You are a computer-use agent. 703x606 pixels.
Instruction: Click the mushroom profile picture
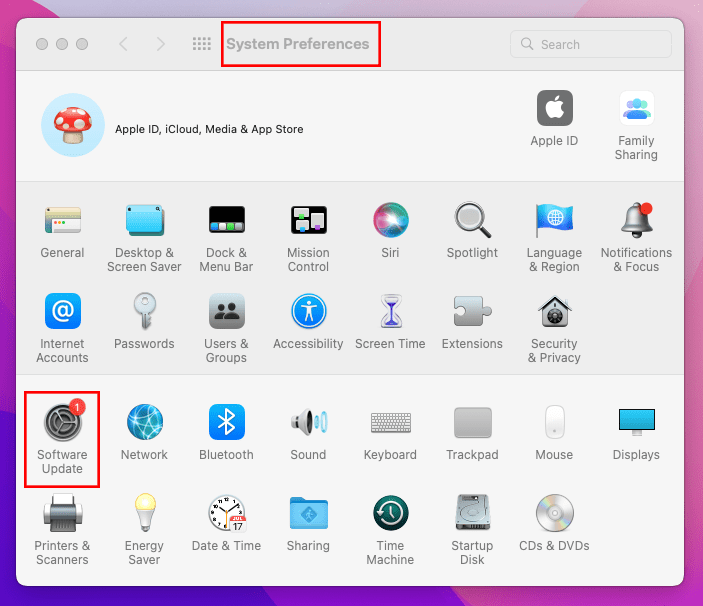click(73, 125)
